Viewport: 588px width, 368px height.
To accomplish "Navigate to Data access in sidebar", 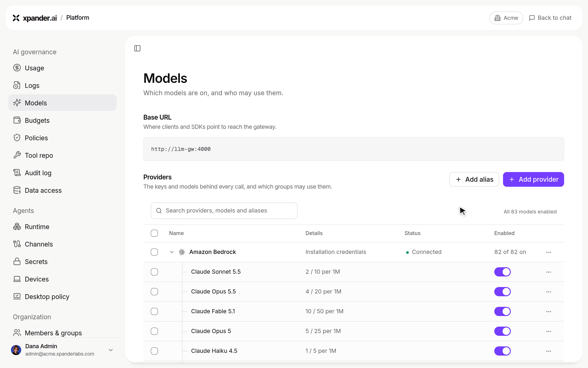I will (x=62, y=190).
